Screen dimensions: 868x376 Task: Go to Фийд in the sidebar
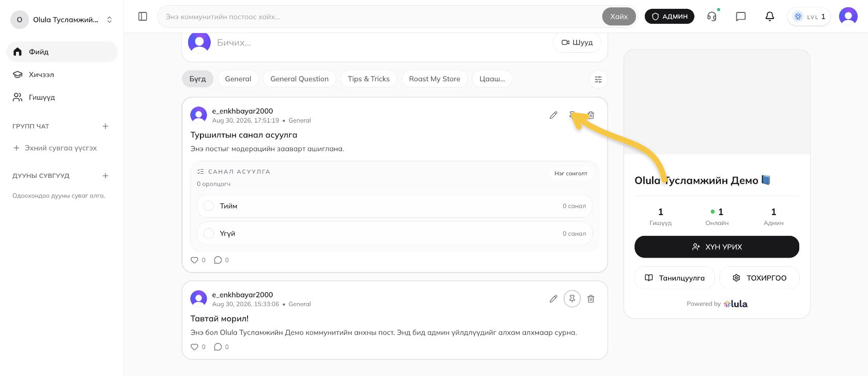point(62,52)
